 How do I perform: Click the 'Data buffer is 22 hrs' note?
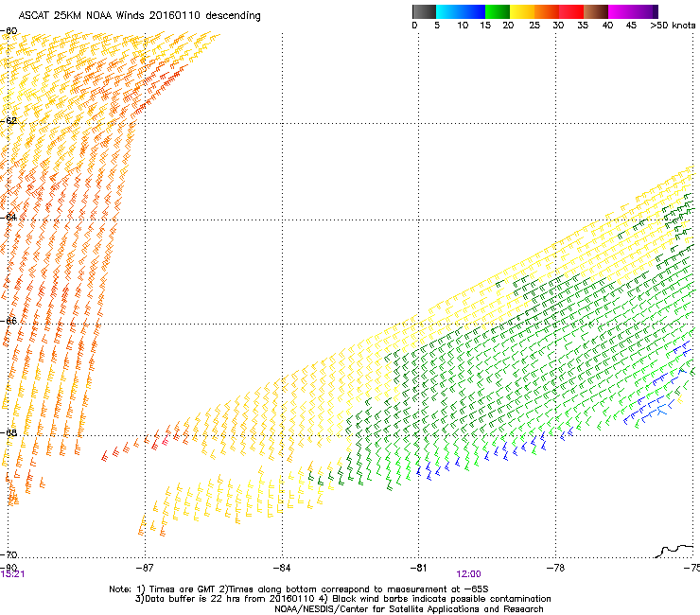pos(342,599)
